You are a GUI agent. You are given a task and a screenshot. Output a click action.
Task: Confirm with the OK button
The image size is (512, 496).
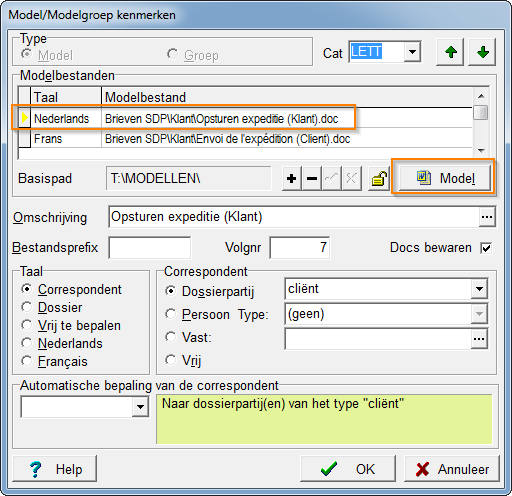point(348,469)
